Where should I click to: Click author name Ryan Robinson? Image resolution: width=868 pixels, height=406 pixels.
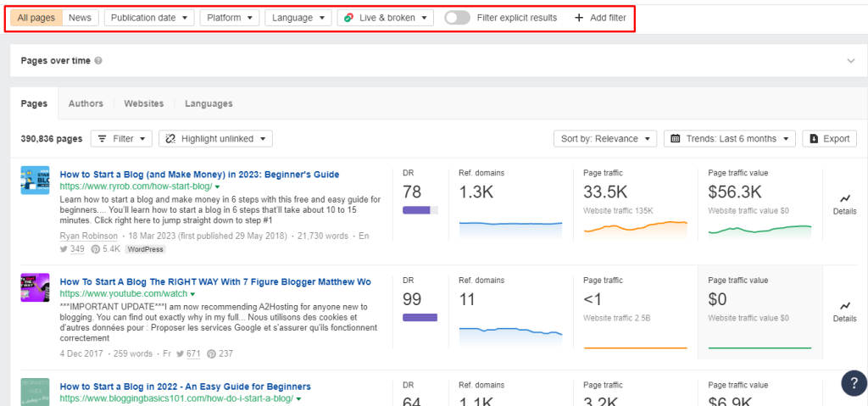(x=88, y=236)
